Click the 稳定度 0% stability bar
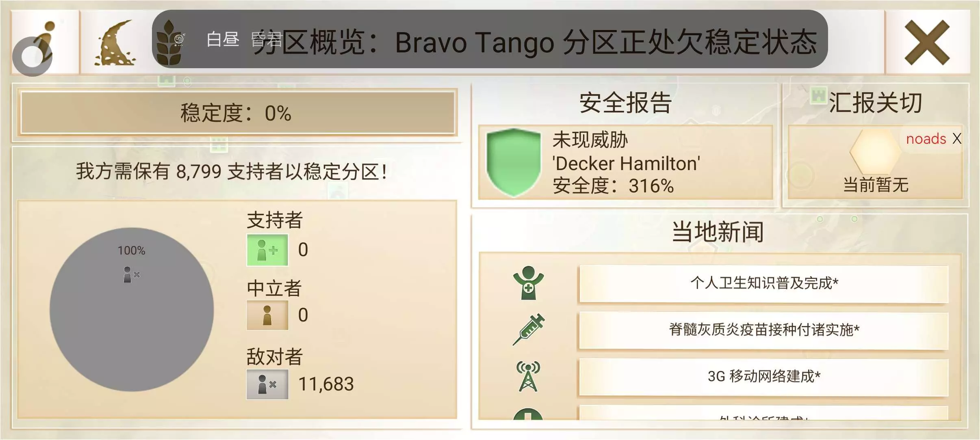 [237, 113]
